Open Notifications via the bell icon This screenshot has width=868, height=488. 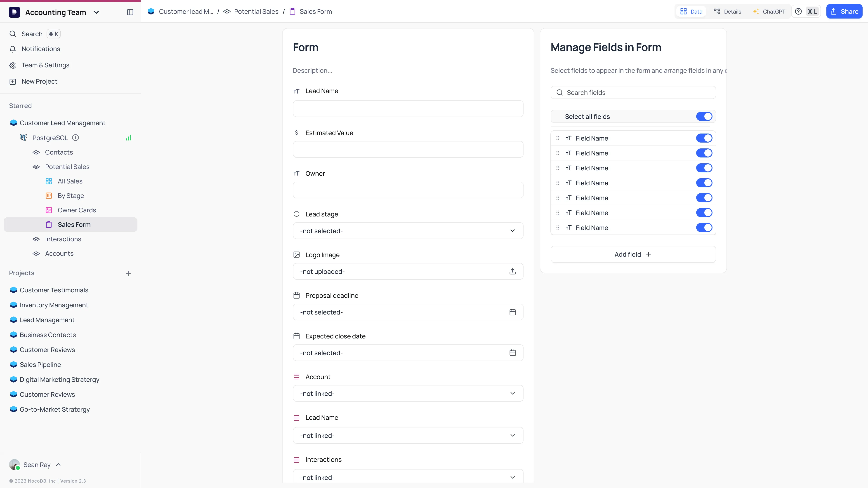13,49
